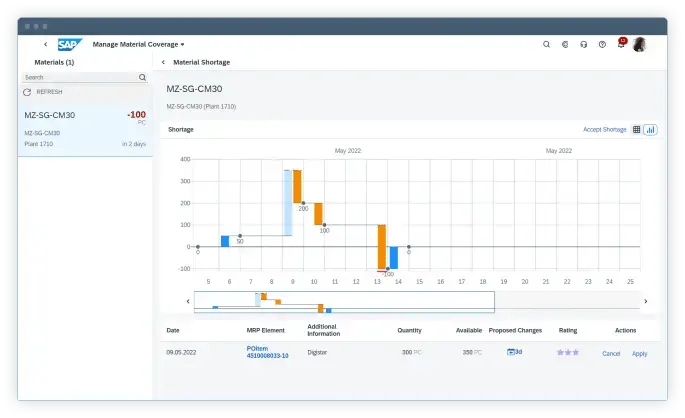
Task: Click the Apply action link
Action: click(640, 354)
